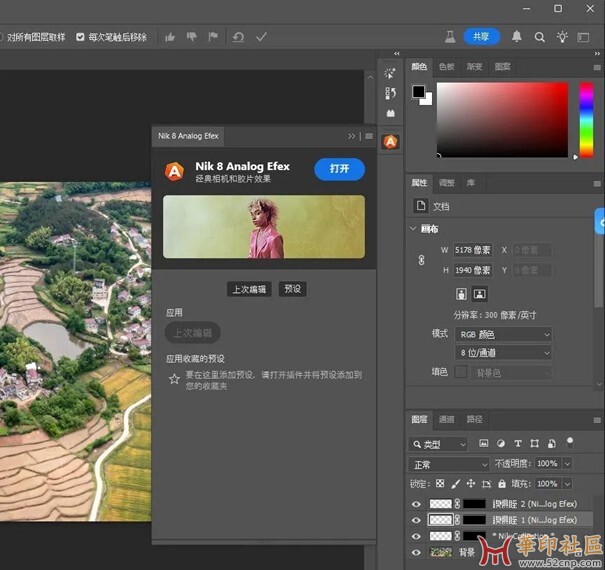The height and width of the screenshot is (570, 605).
Task: Collapse the 画布 section
Action: click(x=413, y=228)
